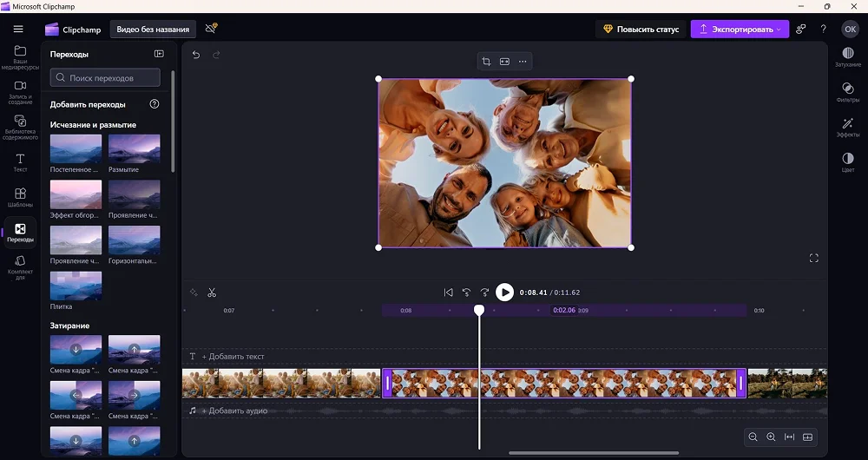Zoom in on the timeline
The height and width of the screenshot is (460, 868).
tap(771, 437)
